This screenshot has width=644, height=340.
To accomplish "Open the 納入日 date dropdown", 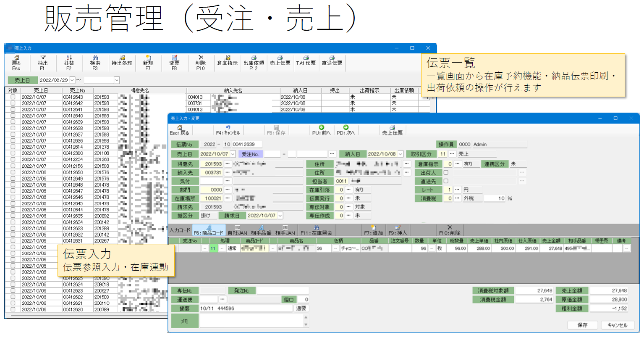I will (400, 154).
